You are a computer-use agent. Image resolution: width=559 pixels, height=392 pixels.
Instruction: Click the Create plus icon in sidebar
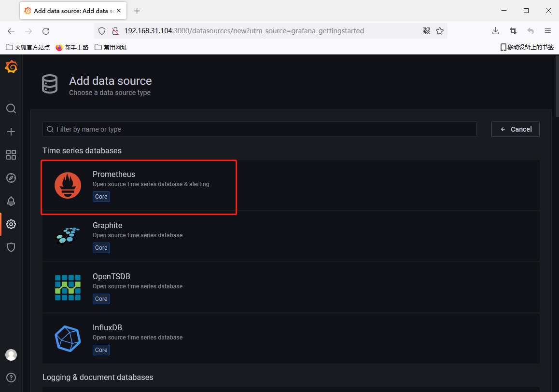click(11, 132)
